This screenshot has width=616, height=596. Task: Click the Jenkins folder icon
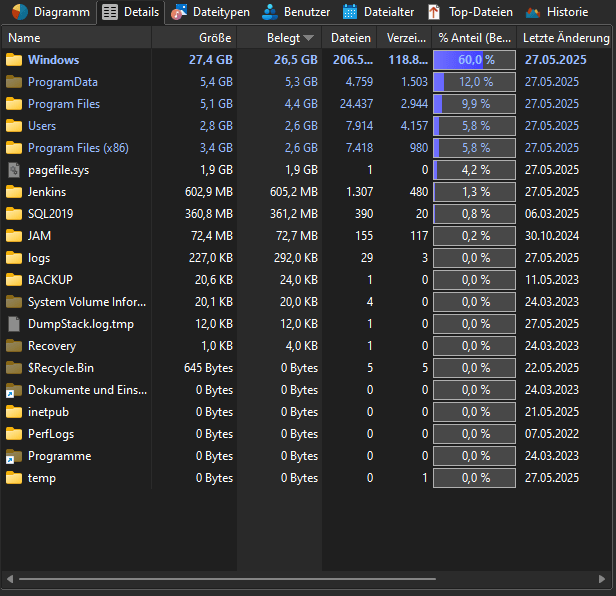[x=14, y=192]
